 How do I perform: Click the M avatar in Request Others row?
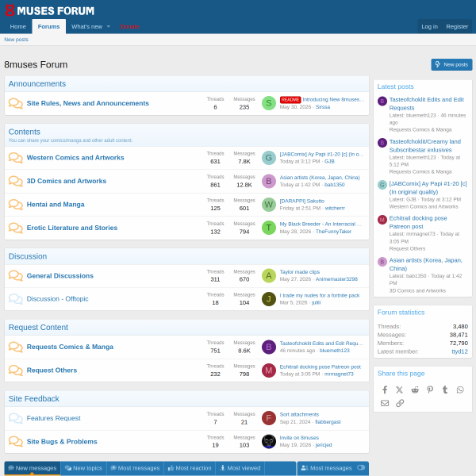[269, 370]
